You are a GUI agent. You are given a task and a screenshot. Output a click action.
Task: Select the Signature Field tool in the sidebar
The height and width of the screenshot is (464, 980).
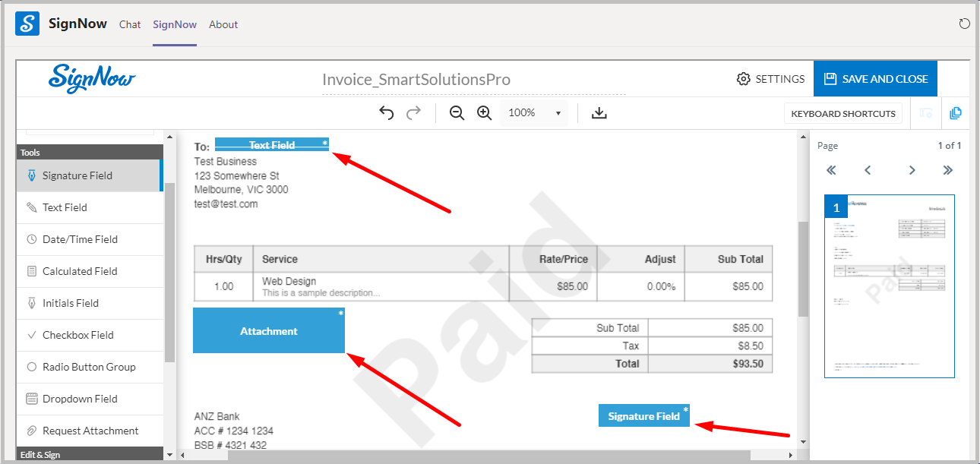click(x=89, y=175)
